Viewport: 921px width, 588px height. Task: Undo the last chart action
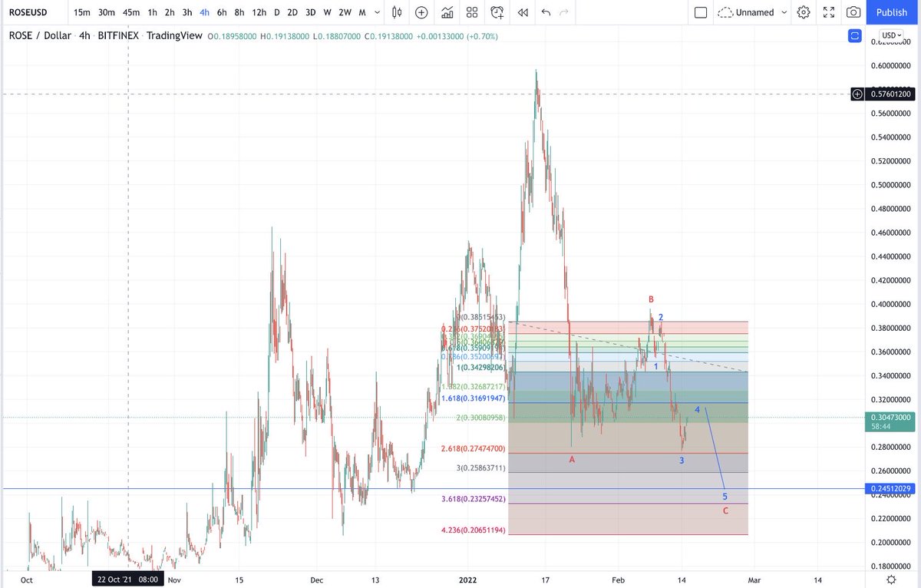[x=545, y=12]
